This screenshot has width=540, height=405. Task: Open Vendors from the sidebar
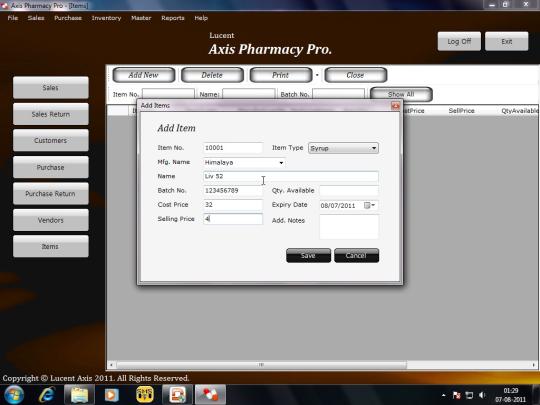[51, 220]
